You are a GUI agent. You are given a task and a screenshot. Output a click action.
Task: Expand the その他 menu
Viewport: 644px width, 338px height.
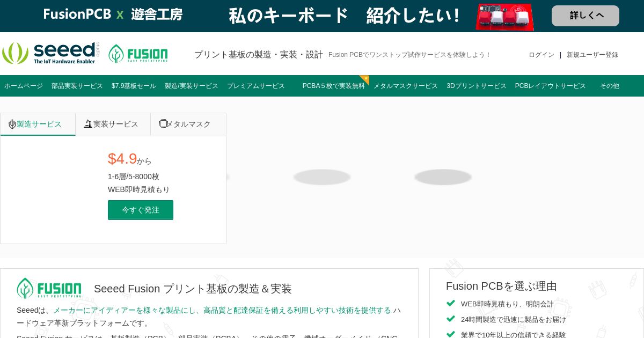pyautogui.click(x=610, y=86)
